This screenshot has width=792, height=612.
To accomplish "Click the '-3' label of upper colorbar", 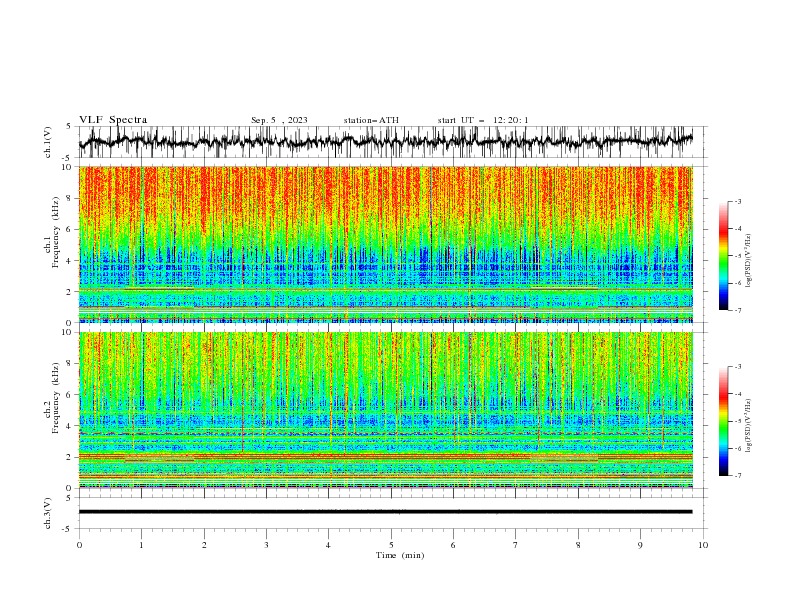I will coord(737,201).
